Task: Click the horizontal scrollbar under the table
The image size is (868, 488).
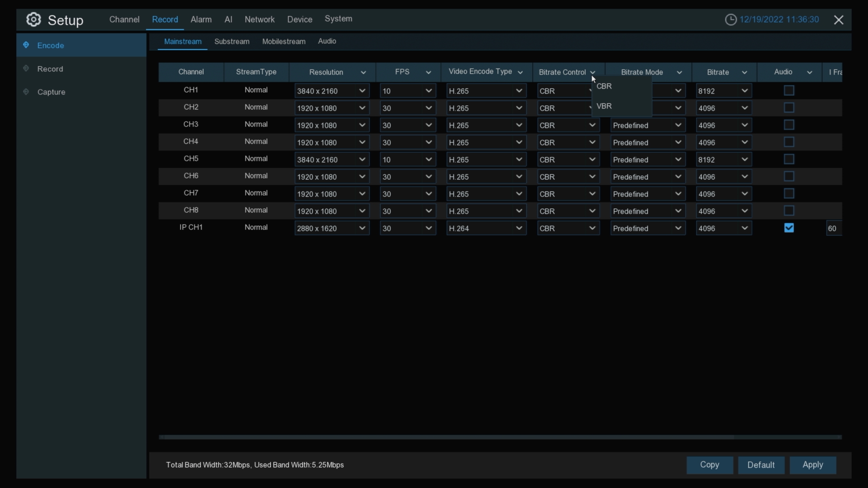Action: (500, 437)
